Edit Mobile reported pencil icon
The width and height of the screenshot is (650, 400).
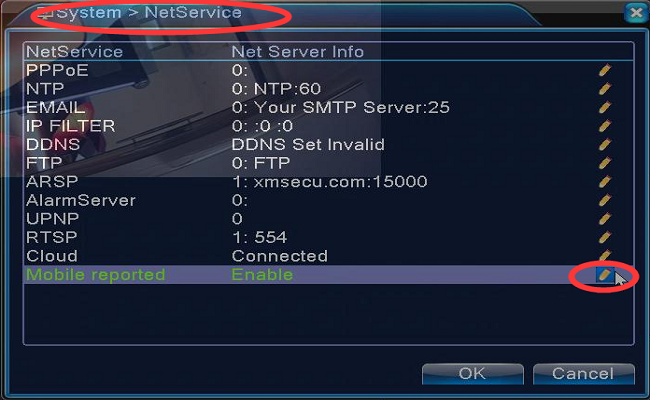click(x=605, y=274)
